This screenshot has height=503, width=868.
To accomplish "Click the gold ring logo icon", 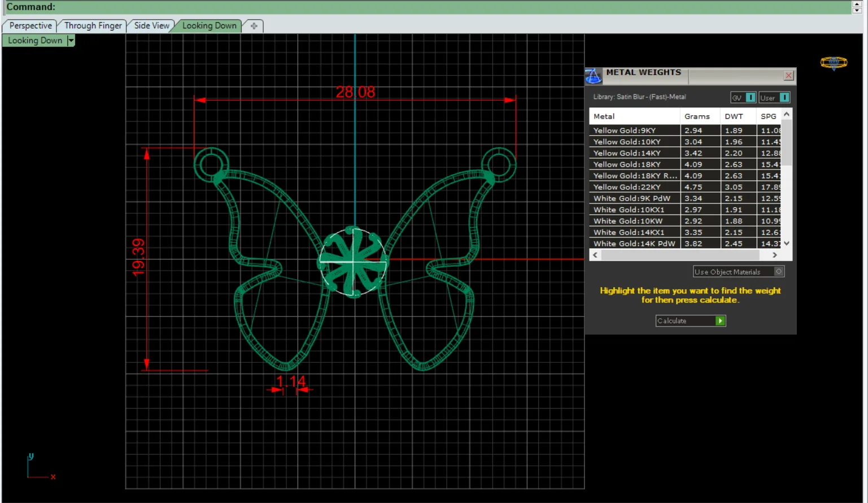I will pyautogui.click(x=834, y=63).
